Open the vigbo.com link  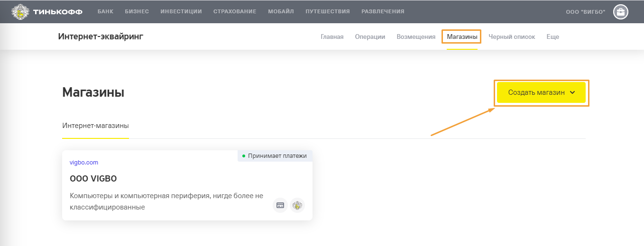coord(84,162)
